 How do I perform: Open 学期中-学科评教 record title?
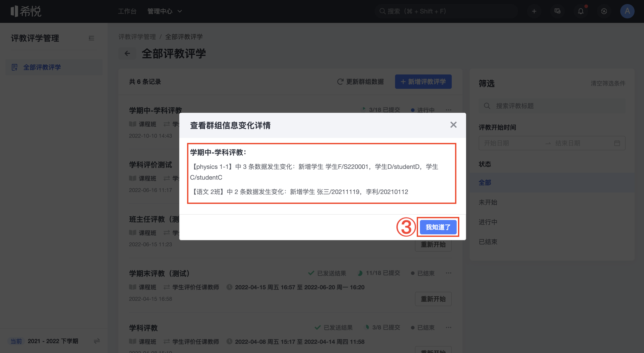tap(156, 110)
